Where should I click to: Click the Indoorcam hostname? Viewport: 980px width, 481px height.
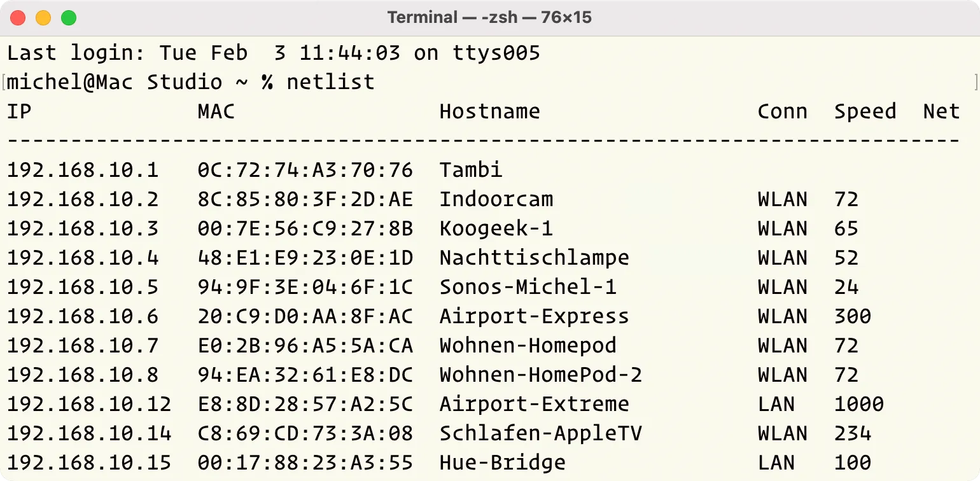[496, 199]
